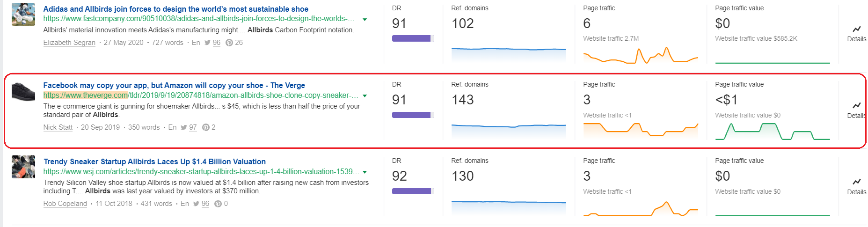Click '727 words' count

(x=168, y=43)
